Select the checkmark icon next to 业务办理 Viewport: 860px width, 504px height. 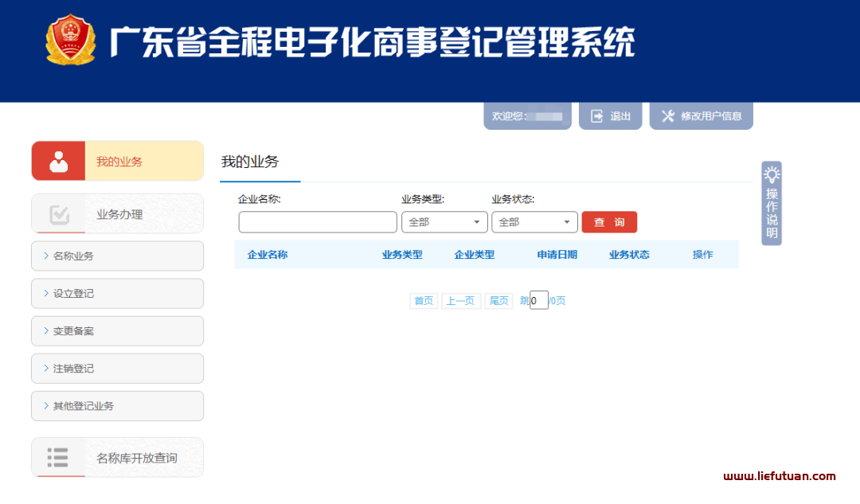coord(58,213)
